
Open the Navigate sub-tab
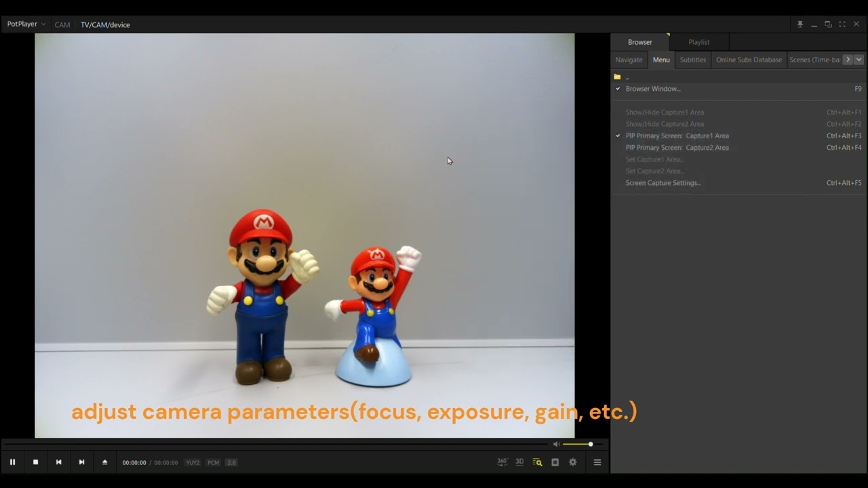click(629, 60)
